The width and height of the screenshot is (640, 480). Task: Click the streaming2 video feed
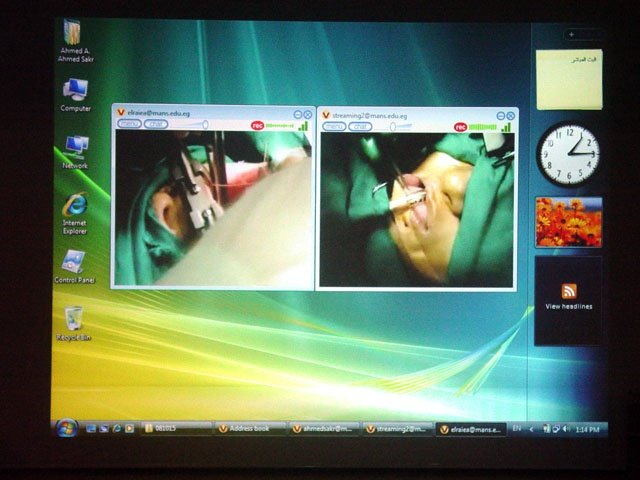[416, 210]
